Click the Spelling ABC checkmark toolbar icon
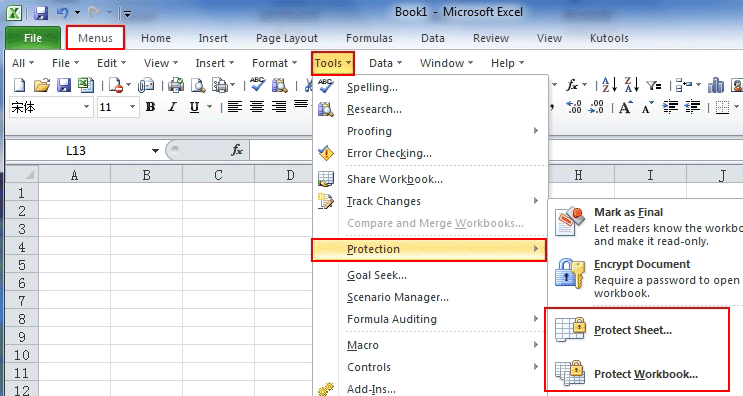This screenshot has height=396, width=743. 258,85
